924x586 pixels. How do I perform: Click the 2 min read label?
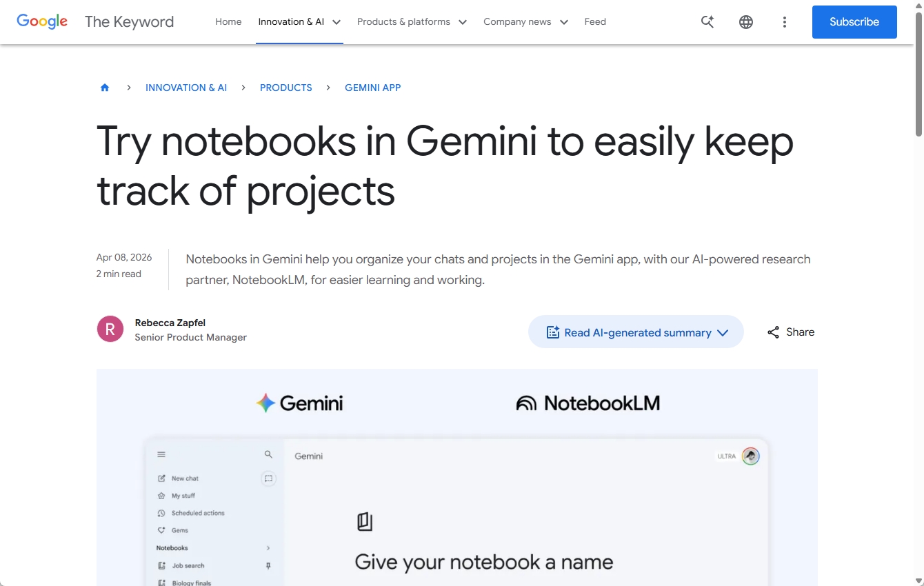[x=119, y=274]
